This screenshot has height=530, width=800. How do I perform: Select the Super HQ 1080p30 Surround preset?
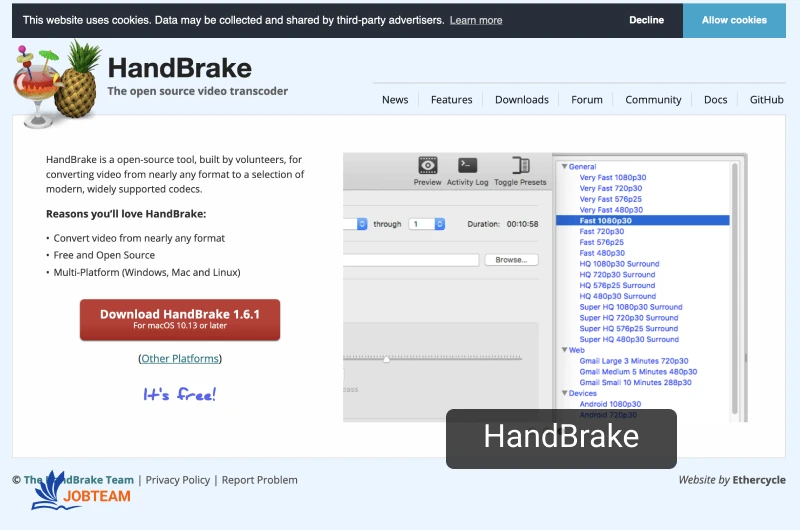pos(631,307)
